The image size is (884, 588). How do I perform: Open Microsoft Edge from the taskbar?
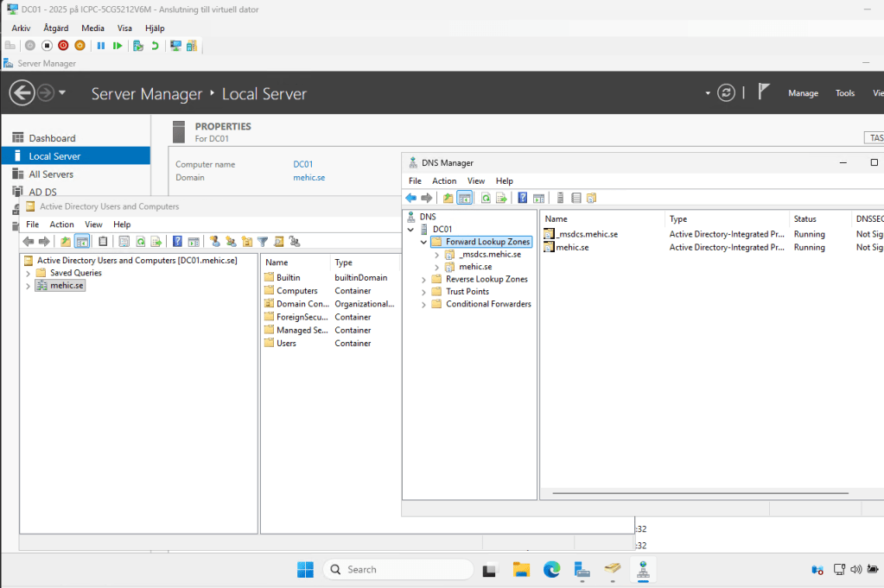point(551,569)
